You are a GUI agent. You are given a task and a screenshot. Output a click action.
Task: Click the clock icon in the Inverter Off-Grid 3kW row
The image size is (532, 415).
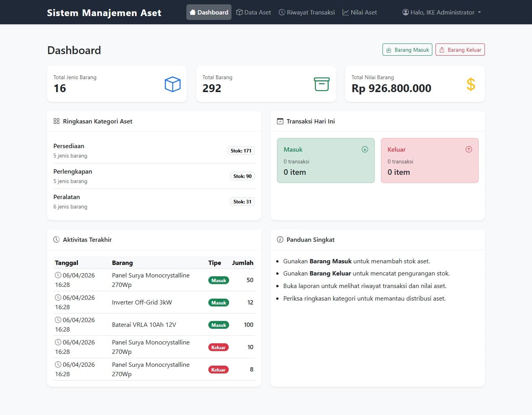(58, 297)
